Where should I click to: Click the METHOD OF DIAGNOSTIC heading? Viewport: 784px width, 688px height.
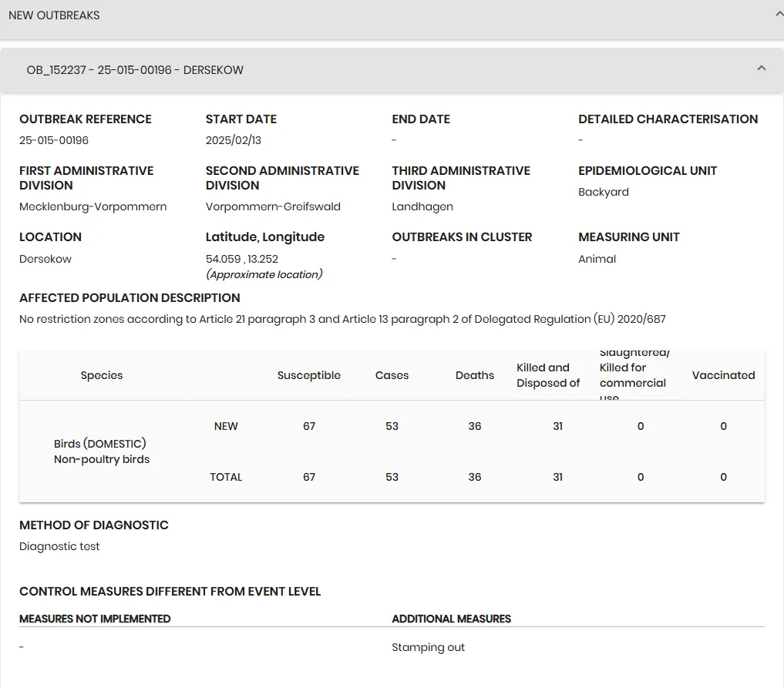pos(94,525)
